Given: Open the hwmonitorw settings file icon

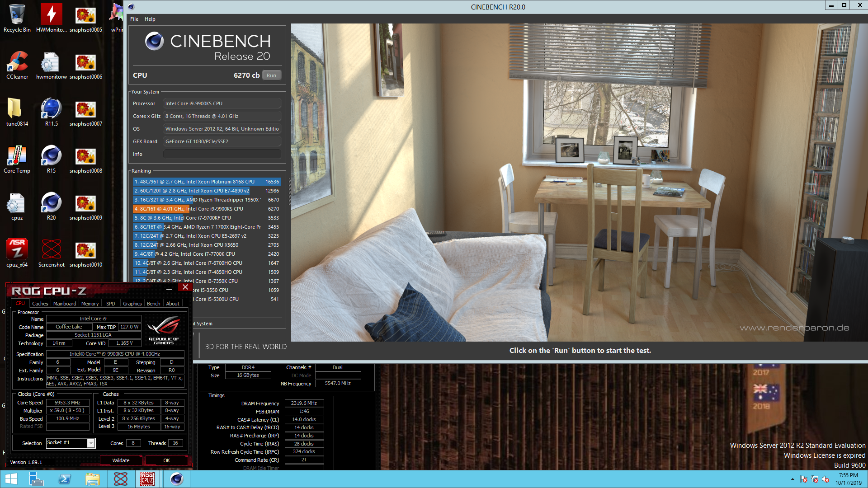Looking at the screenshot, I should [51, 65].
